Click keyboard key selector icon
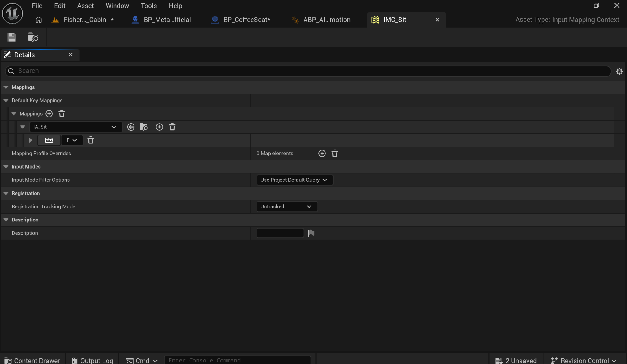The image size is (627, 364). pyautogui.click(x=49, y=140)
